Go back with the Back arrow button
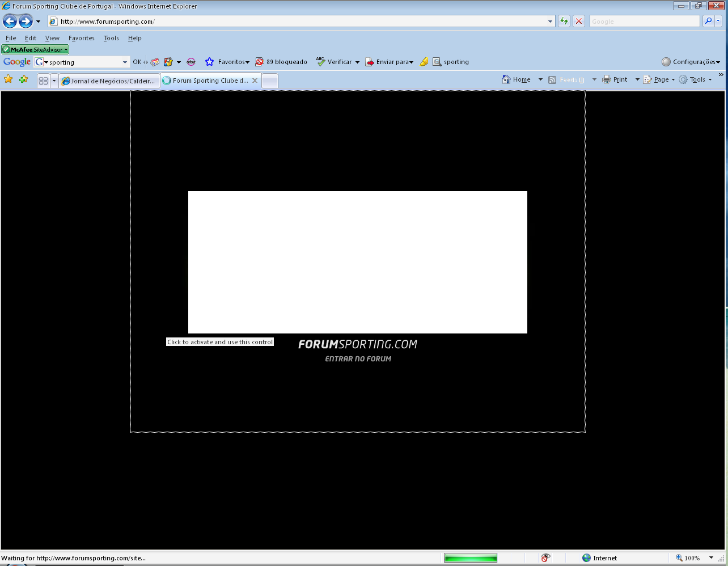728x566 pixels. pos(10,22)
